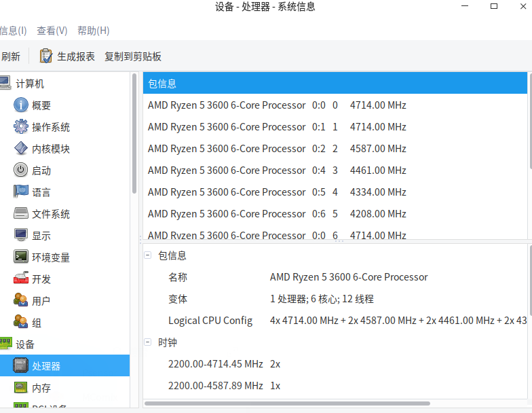
Task: Click the details pane horizontal scrollbar
Action: [286, 403]
